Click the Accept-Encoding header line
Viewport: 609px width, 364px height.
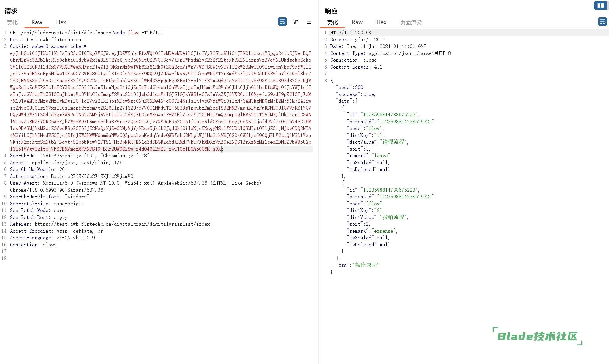[57, 231]
